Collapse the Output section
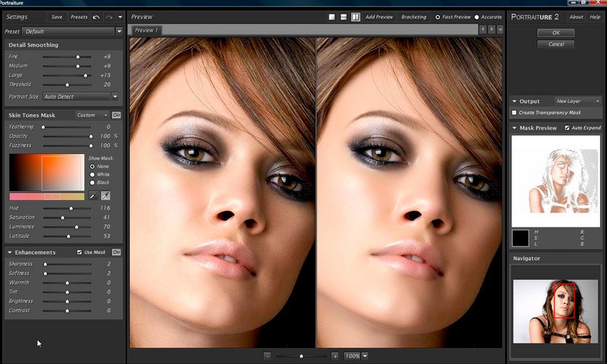Image resolution: width=607 pixels, height=364 pixels. 514,101
